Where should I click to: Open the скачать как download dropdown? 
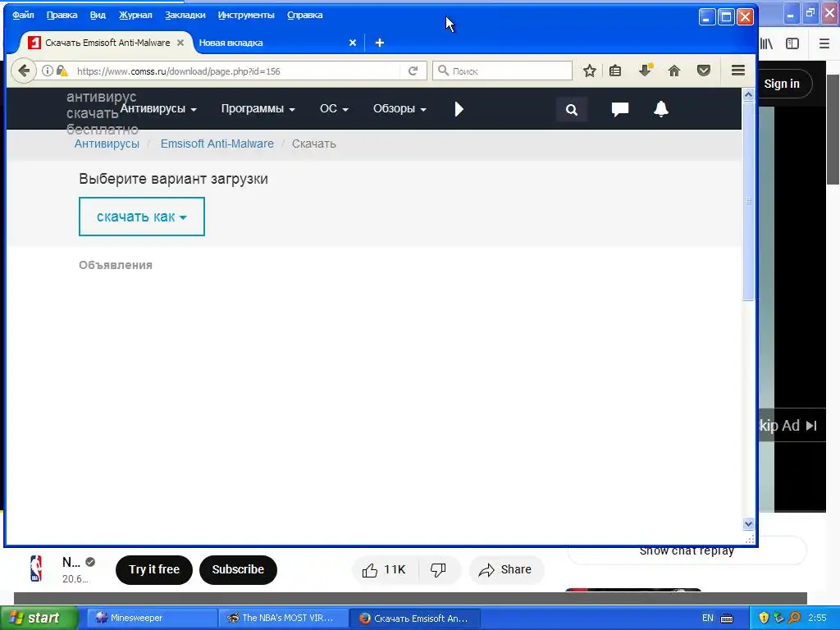click(141, 217)
